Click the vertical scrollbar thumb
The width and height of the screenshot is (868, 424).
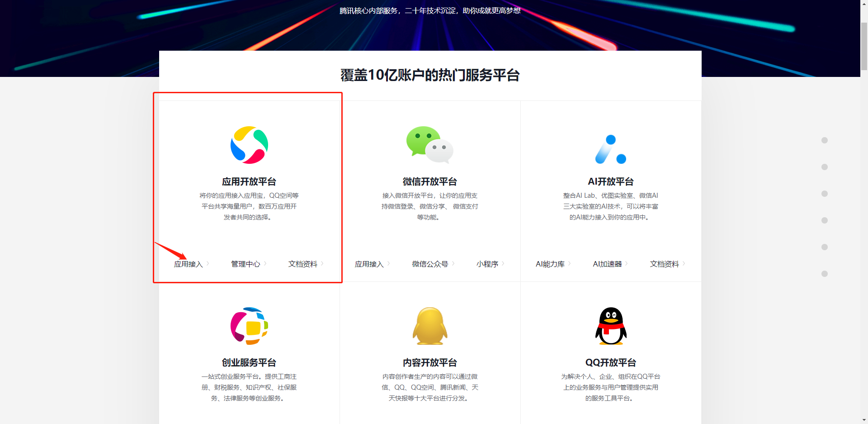point(864,46)
